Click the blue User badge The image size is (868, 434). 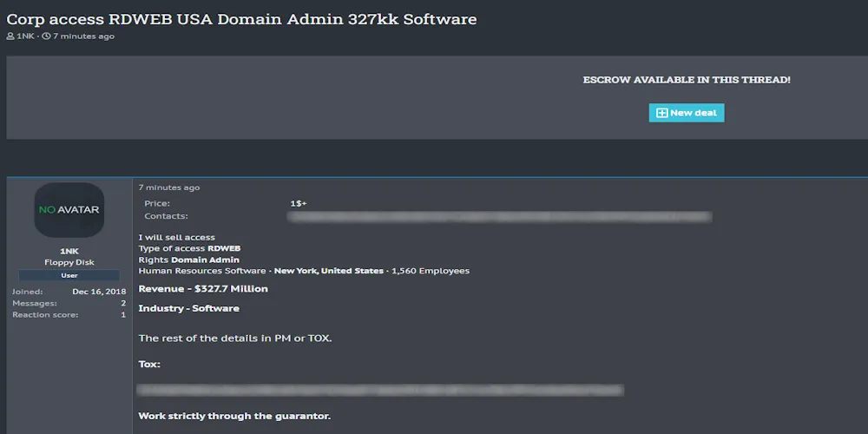point(69,275)
